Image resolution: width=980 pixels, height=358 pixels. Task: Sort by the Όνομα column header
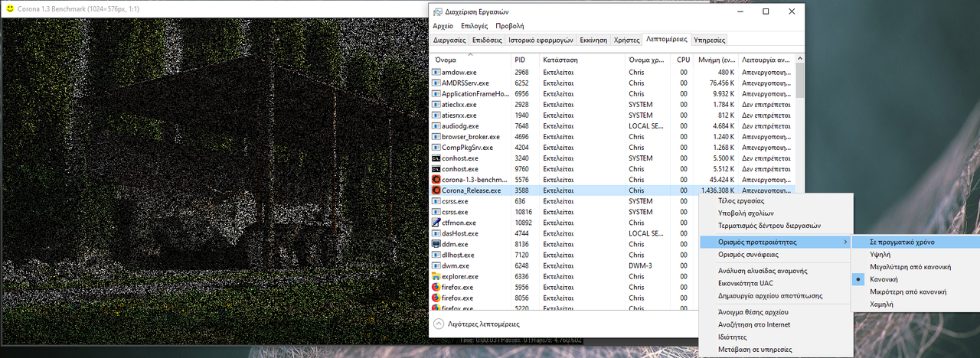(x=470, y=59)
